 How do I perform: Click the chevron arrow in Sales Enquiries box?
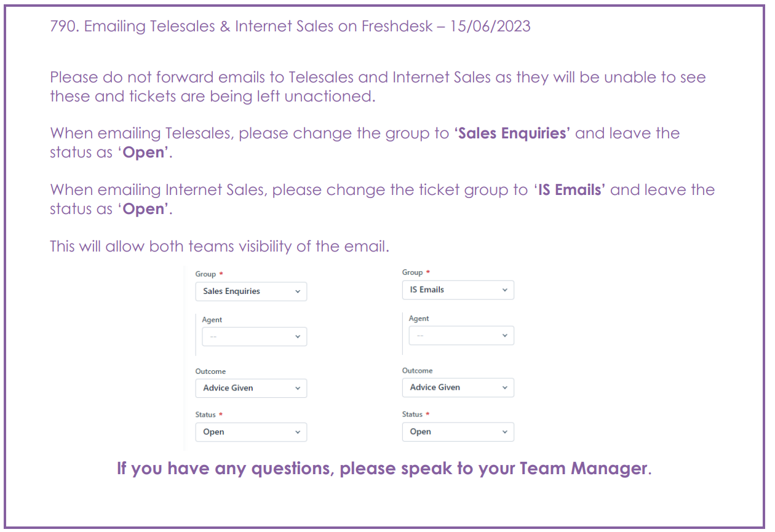(x=298, y=292)
